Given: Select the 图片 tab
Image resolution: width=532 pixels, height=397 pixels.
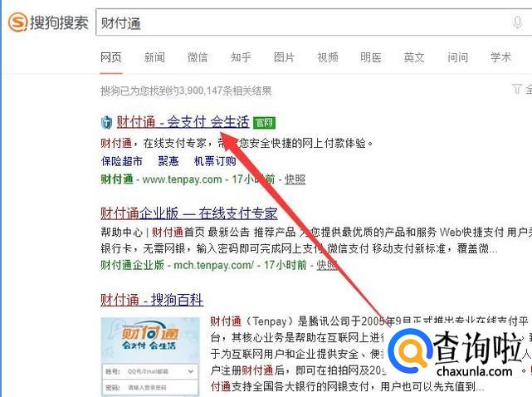Looking at the screenshot, I should (x=284, y=57).
